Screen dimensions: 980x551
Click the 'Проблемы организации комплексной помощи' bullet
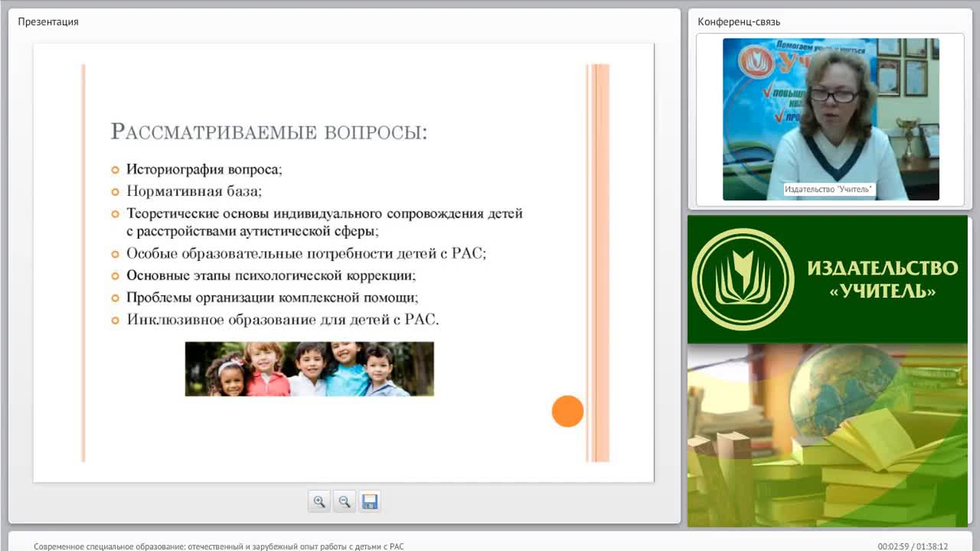pos(273,297)
